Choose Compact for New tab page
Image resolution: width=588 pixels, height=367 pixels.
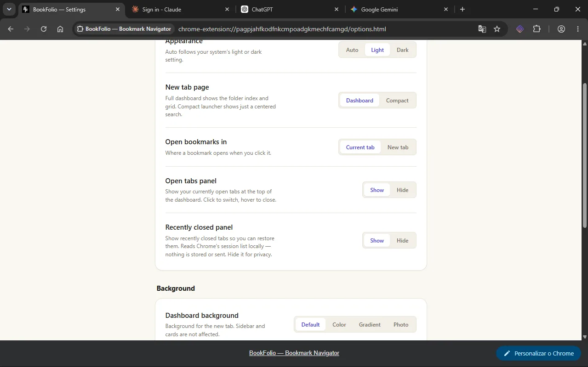coord(397,101)
